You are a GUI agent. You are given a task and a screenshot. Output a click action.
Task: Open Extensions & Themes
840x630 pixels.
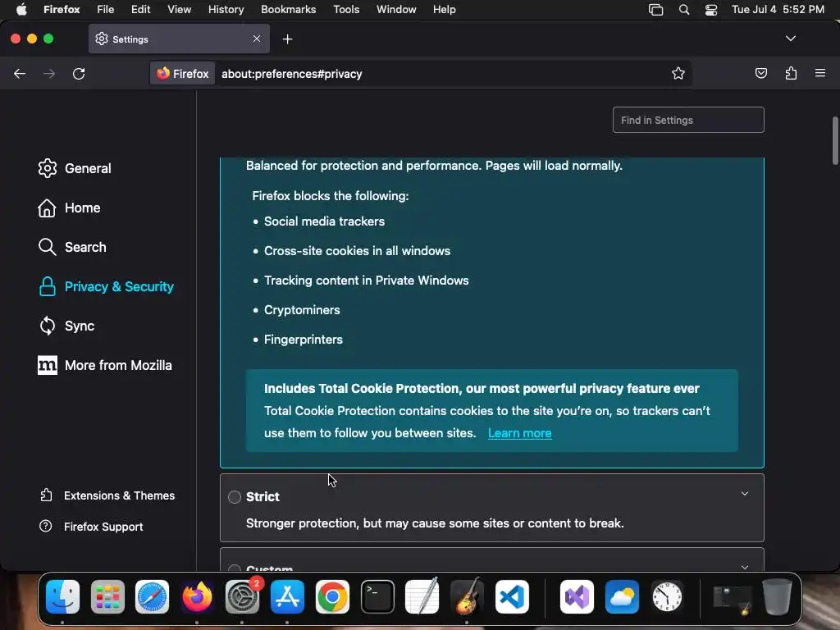pyautogui.click(x=107, y=495)
